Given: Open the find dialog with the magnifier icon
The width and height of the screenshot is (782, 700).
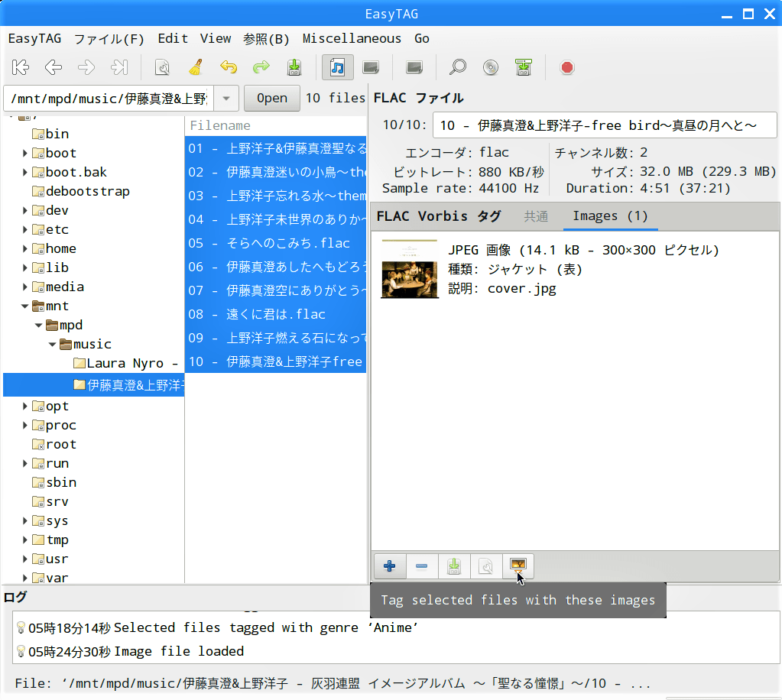Looking at the screenshot, I should pyautogui.click(x=458, y=67).
